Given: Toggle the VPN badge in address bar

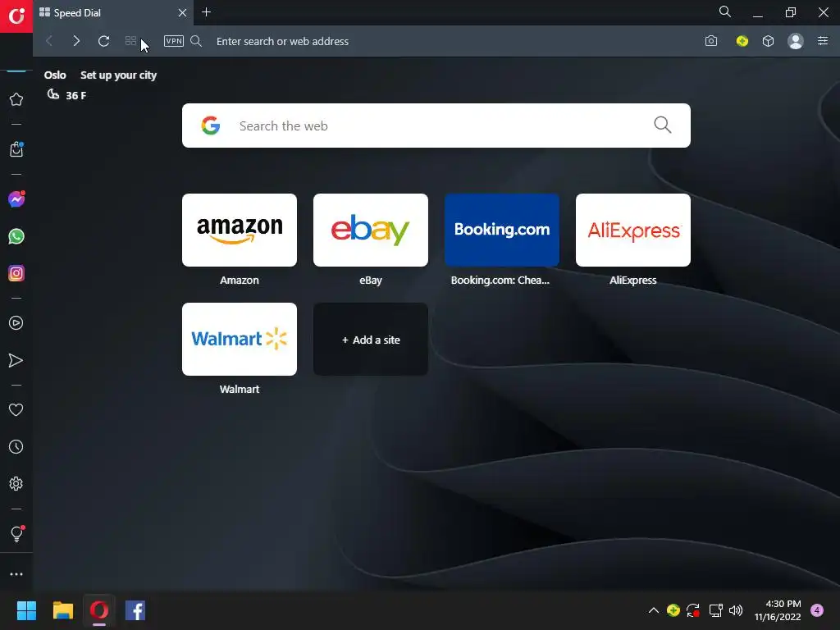Looking at the screenshot, I should click(x=174, y=41).
